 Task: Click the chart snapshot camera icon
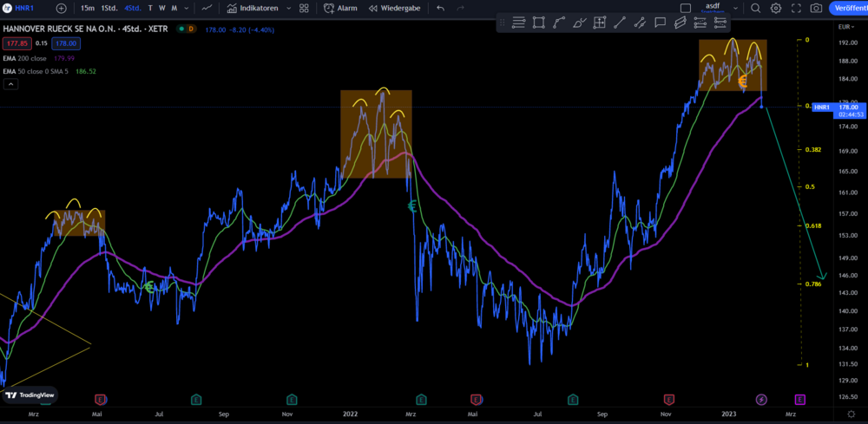pos(816,8)
